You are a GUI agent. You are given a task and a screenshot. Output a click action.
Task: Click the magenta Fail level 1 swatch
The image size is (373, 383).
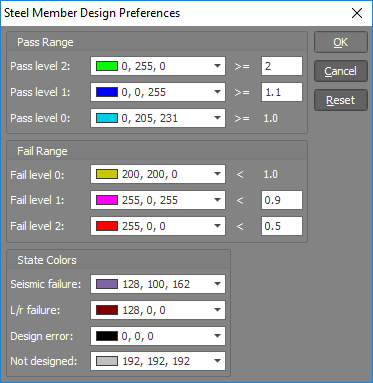(107, 200)
